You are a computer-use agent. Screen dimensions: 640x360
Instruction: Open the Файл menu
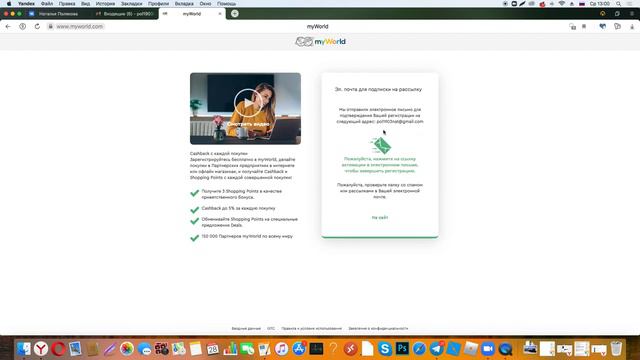click(x=47, y=4)
